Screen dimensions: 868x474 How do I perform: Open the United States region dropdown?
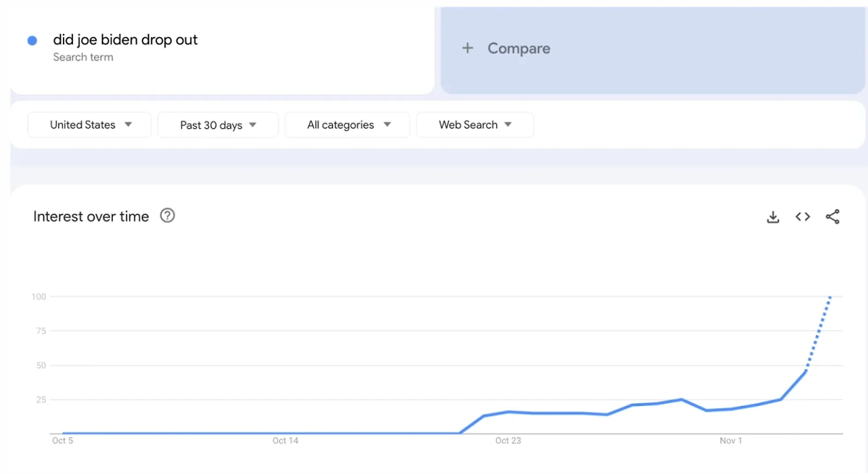[89, 124]
